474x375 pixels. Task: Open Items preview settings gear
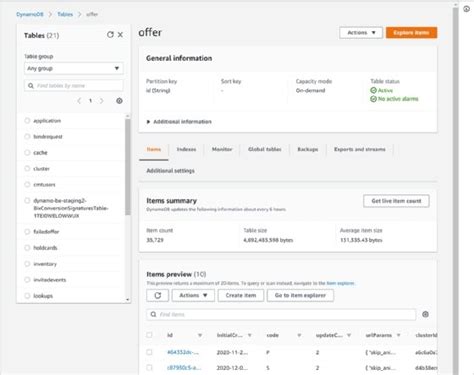tap(425, 314)
